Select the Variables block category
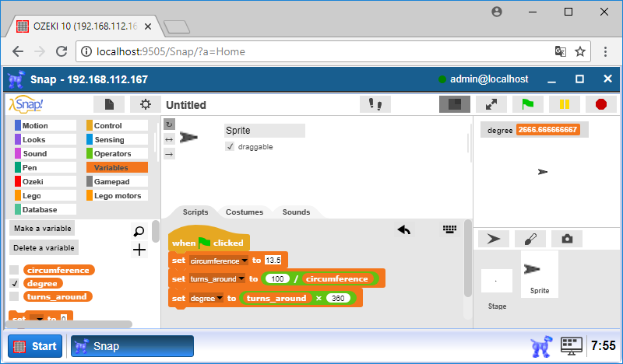 pyautogui.click(x=117, y=167)
